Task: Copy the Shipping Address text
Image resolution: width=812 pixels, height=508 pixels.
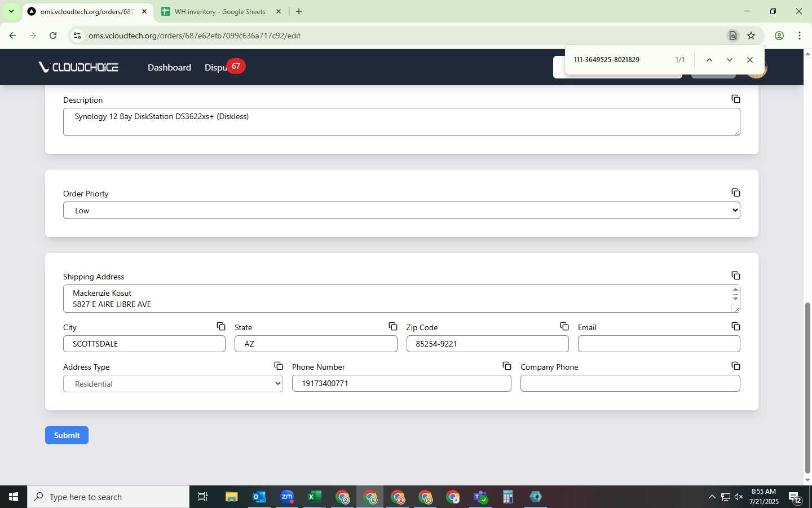Action: pos(735,275)
